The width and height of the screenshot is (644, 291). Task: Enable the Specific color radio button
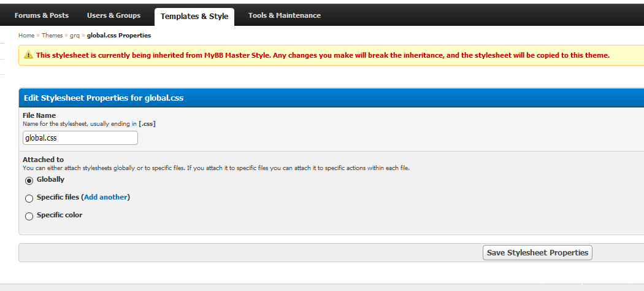pyautogui.click(x=29, y=216)
